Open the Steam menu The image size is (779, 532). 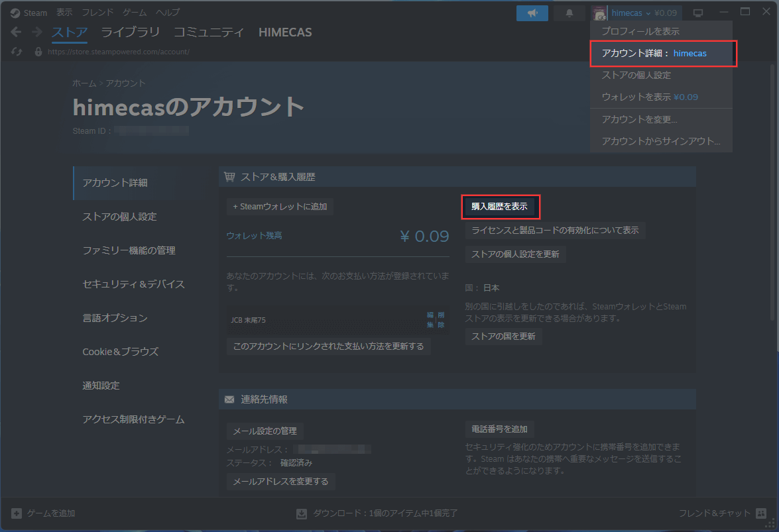click(35, 13)
